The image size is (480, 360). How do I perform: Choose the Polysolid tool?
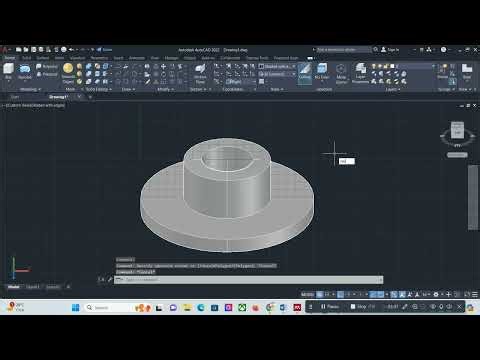[x=47, y=67]
